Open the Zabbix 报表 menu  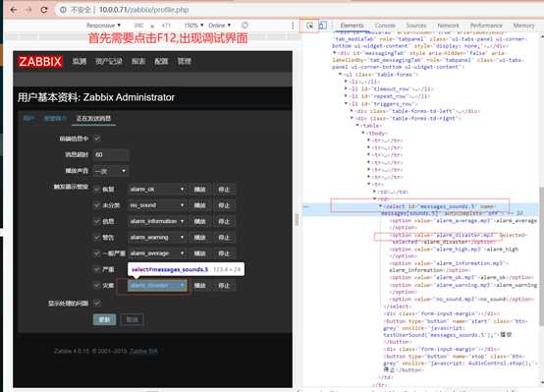138,62
